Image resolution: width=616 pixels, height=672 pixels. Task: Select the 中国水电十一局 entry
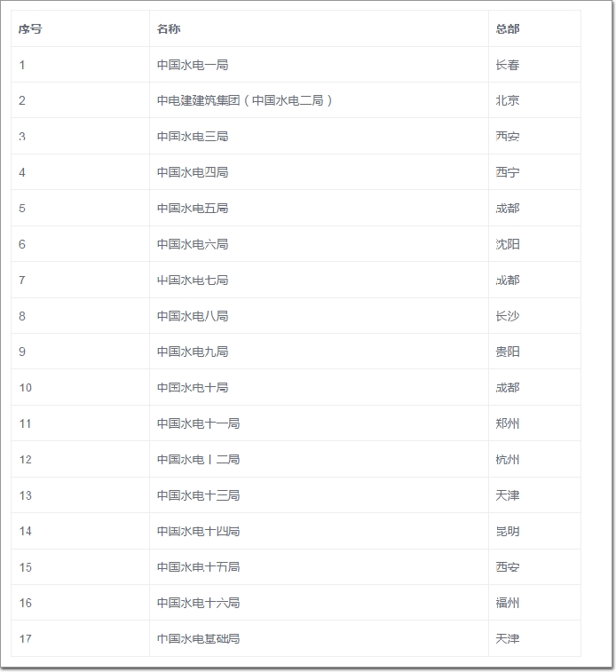(x=198, y=423)
